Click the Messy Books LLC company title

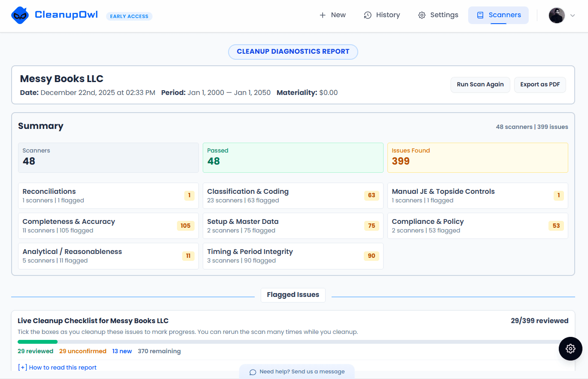click(62, 79)
